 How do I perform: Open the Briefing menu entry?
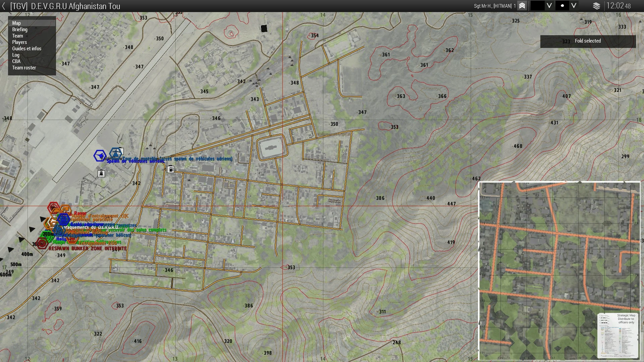(20, 29)
